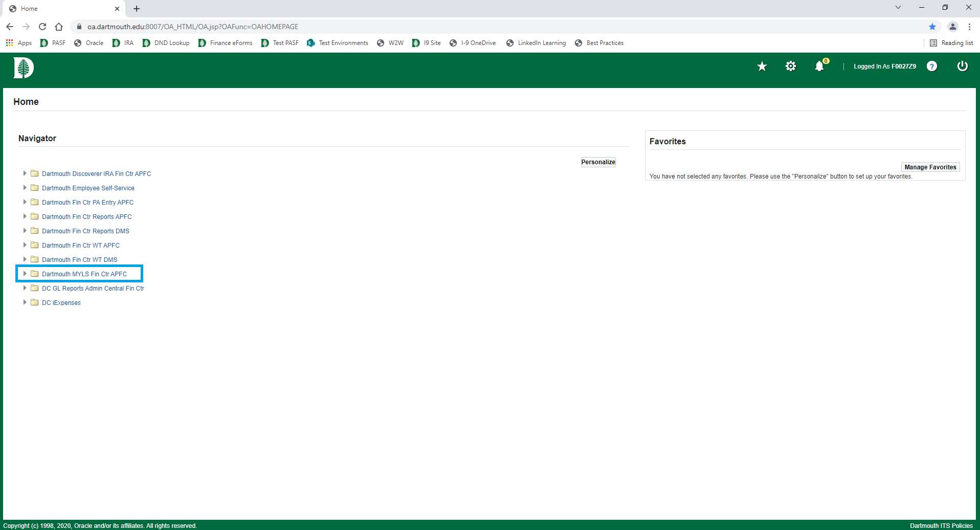
Task: Open W2W bookmark
Action: 390,43
